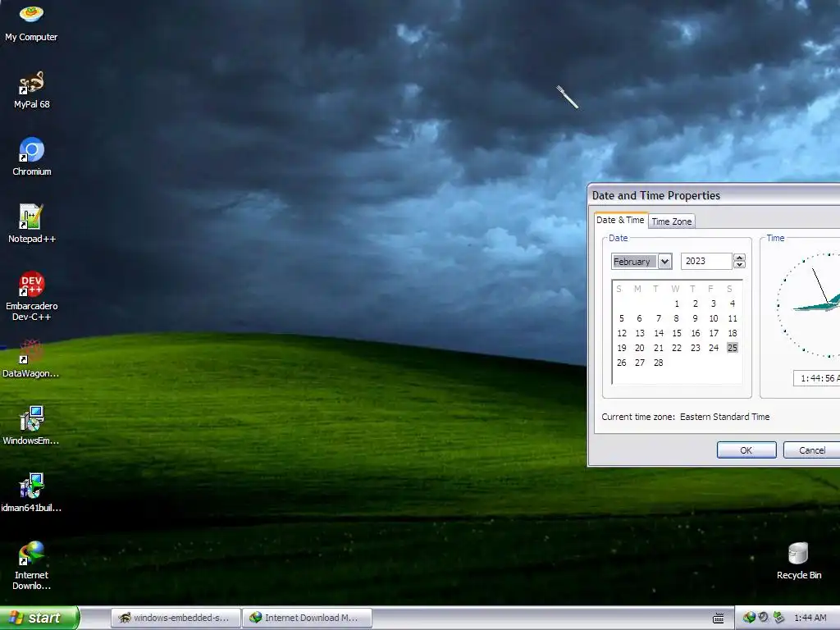Switch to the Time Zone tab
This screenshot has height=630, width=840.
tap(671, 221)
